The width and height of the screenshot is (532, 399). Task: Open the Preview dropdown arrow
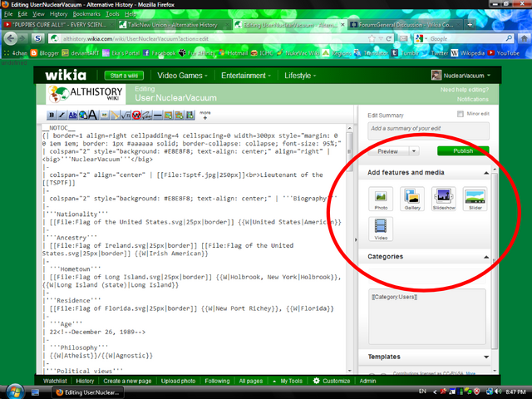click(414, 151)
